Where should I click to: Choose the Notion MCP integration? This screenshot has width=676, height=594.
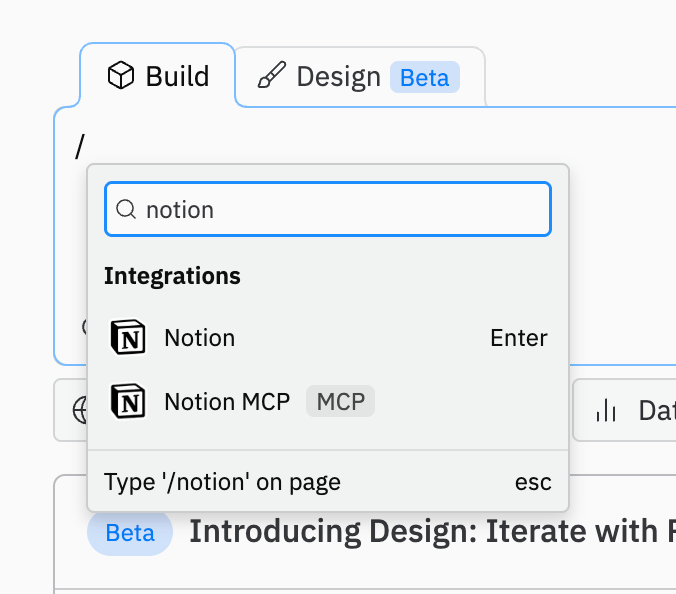pyautogui.click(x=227, y=402)
